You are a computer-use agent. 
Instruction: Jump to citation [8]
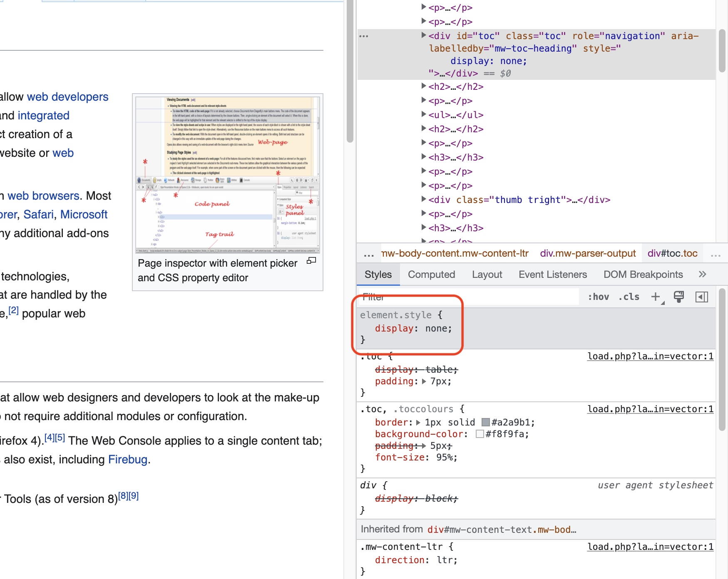123,496
